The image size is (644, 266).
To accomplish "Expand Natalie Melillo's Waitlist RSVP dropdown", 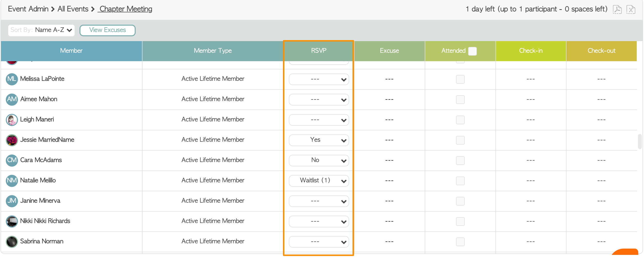I will click(319, 181).
